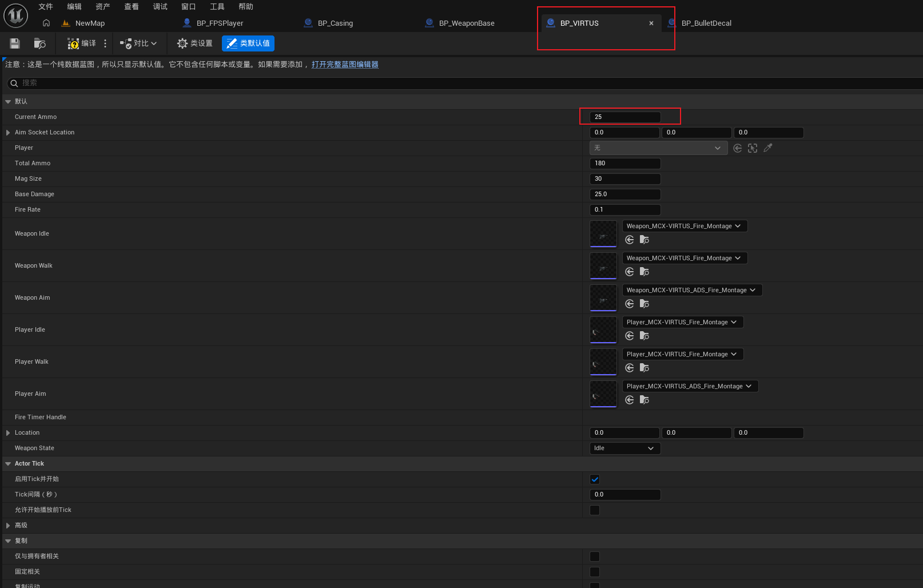Open the 窗口 menu

(189, 7)
